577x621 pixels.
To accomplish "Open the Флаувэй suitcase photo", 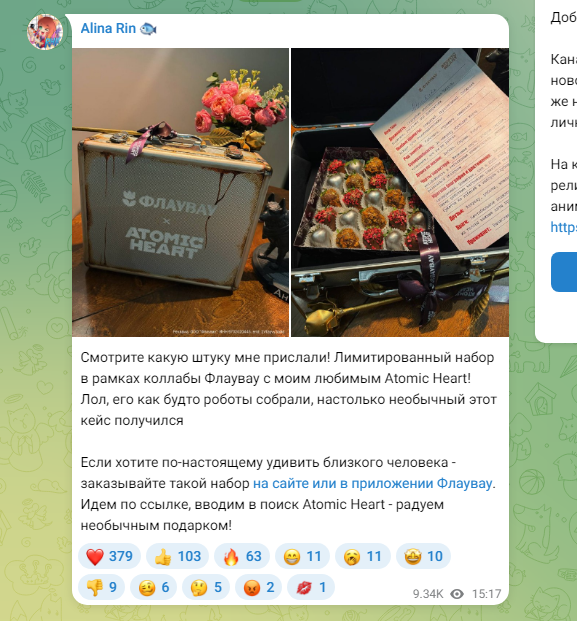I will coord(180,192).
